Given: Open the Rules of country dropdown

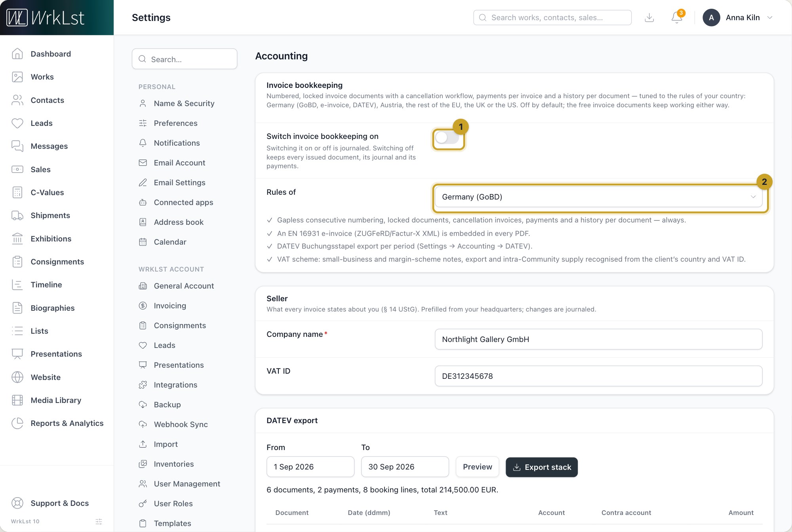Looking at the screenshot, I should (598, 197).
